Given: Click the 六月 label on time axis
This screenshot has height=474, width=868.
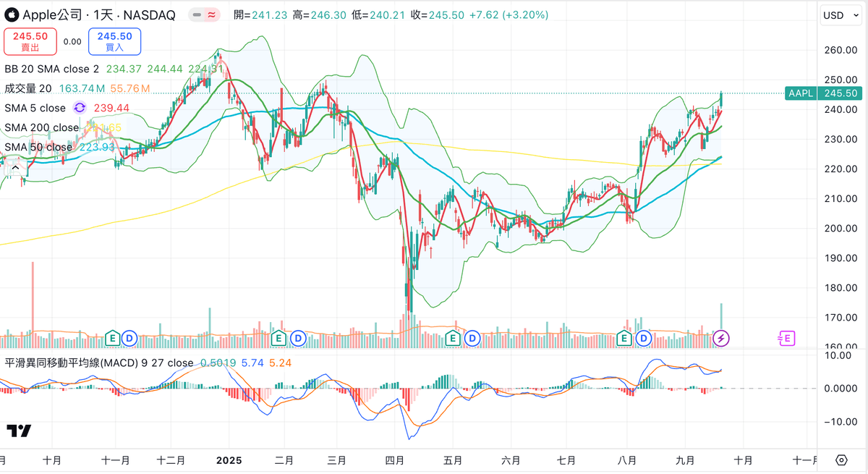Looking at the screenshot, I should 511,460.
